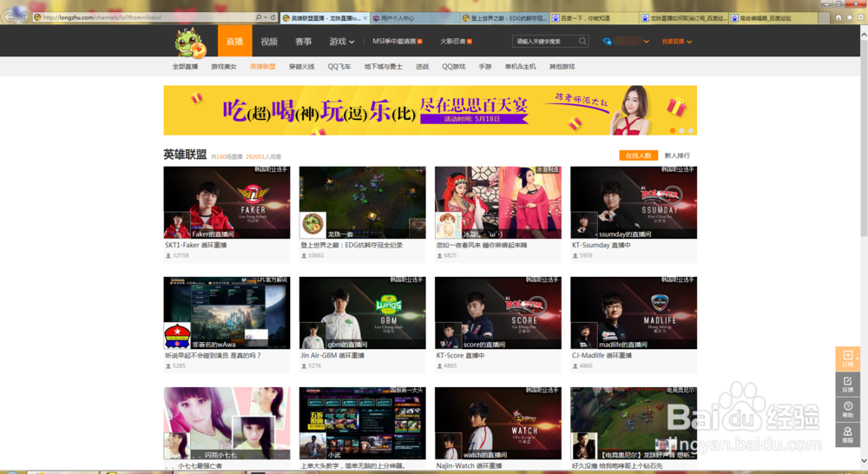Open the 穿越火线 category link
The height and width of the screenshot is (474, 868).
[x=302, y=67]
